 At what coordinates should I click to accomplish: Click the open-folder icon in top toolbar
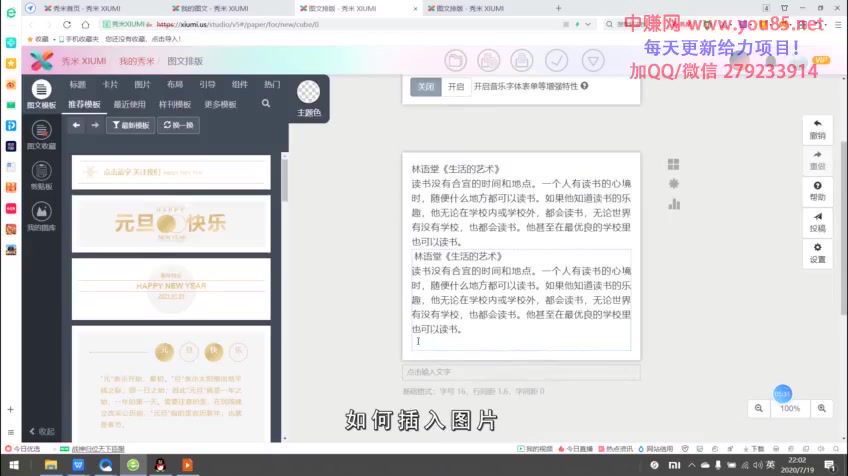(455, 60)
